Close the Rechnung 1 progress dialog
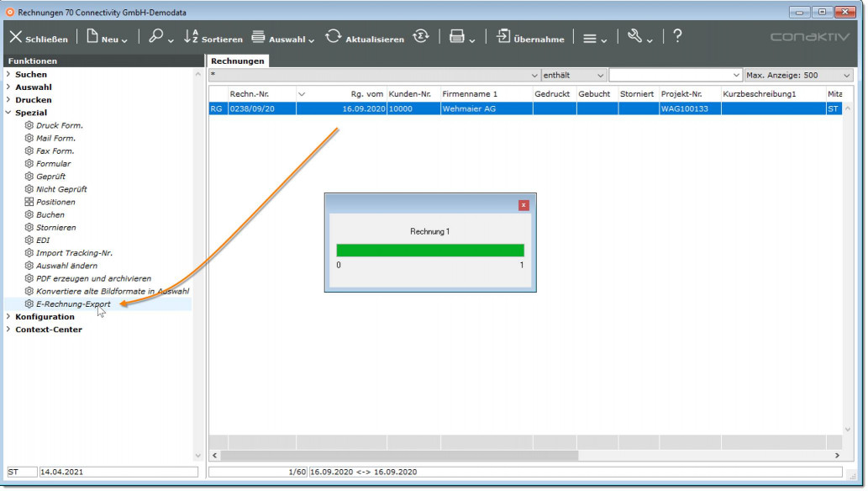Image resolution: width=868 pixels, height=491 pixels. pos(523,204)
